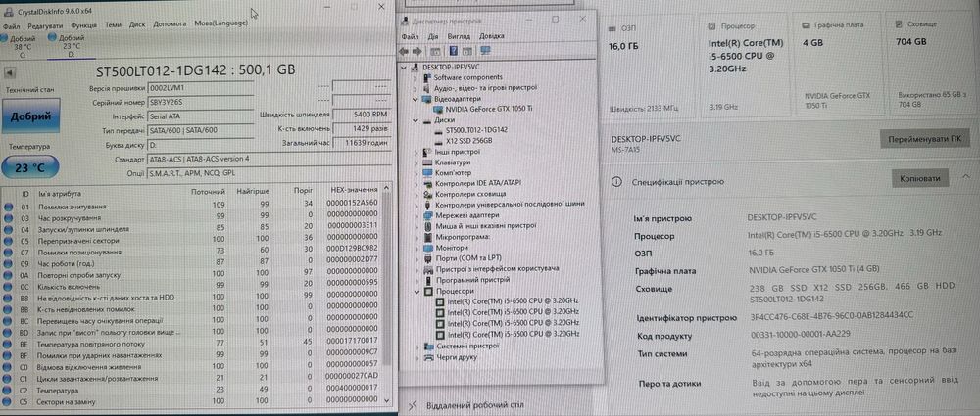Expand the Клавіатури tree node
The height and width of the screenshot is (416, 980).
point(416,162)
